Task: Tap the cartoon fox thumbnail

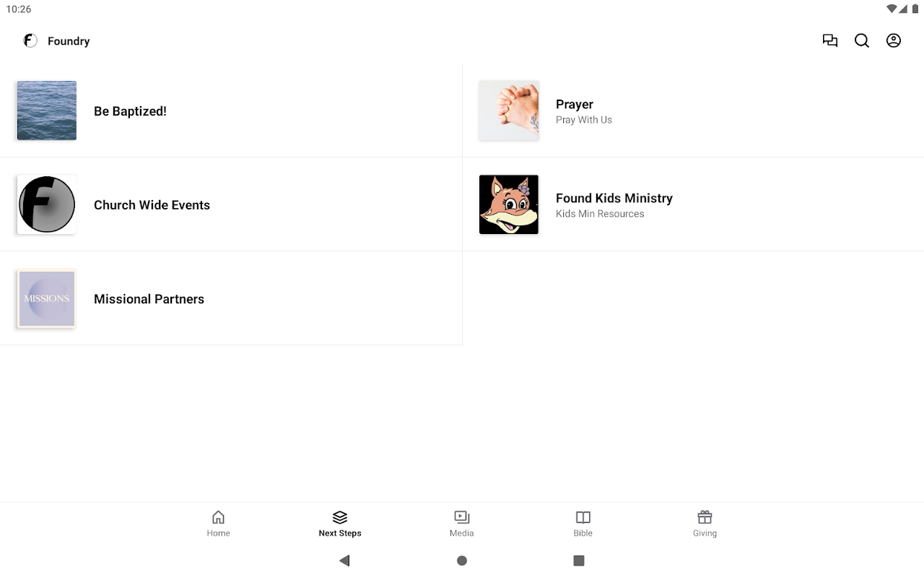Action: point(509,204)
